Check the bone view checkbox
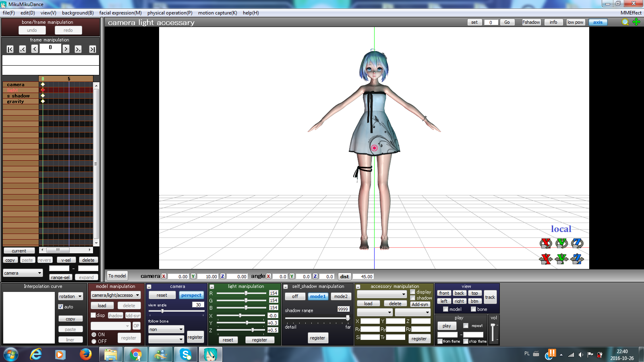 (474, 309)
